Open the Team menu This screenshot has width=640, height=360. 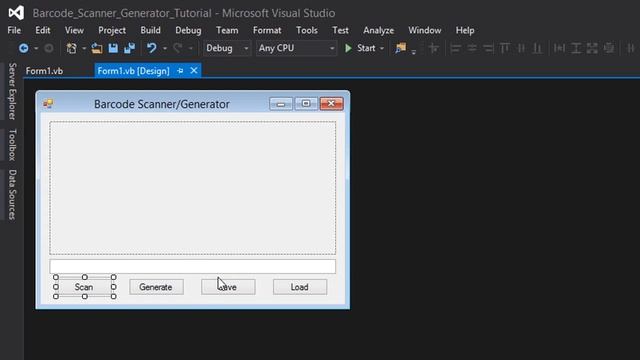click(x=227, y=30)
